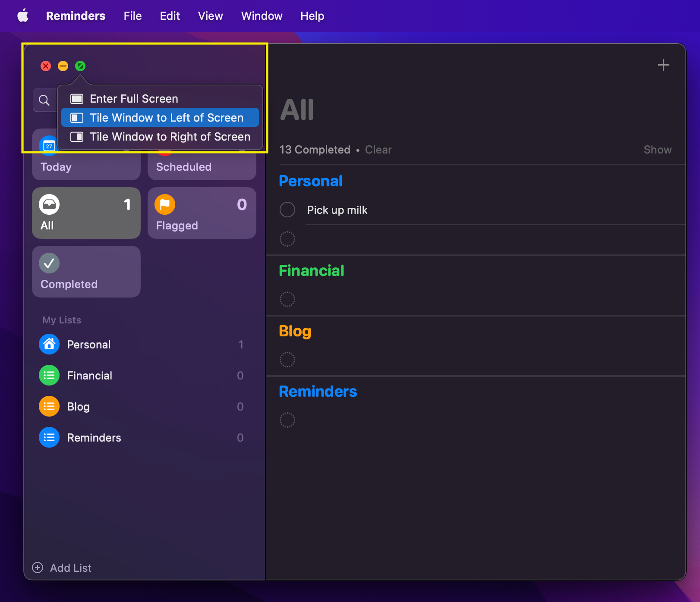Open the Apple menu
This screenshot has width=700, height=602.
[x=23, y=16]
